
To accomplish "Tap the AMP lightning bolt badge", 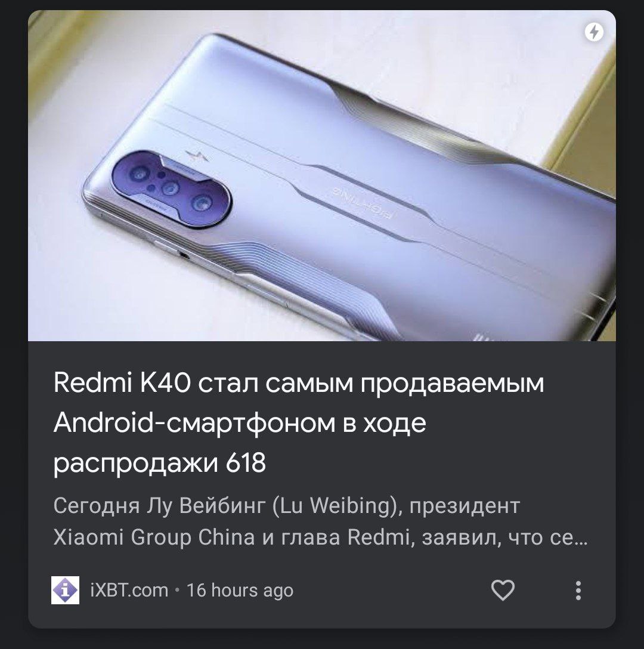I will 594,32.
